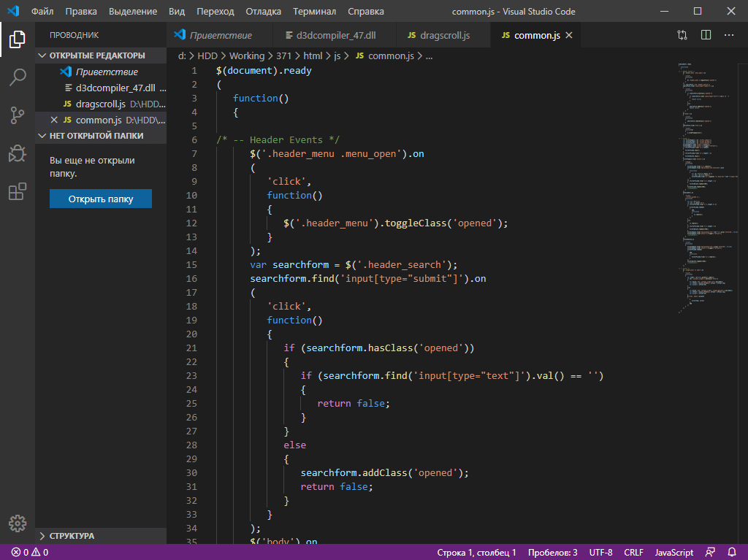Open the editor More Actions ellipsis
748x560 pixels.
pos(729,35)
